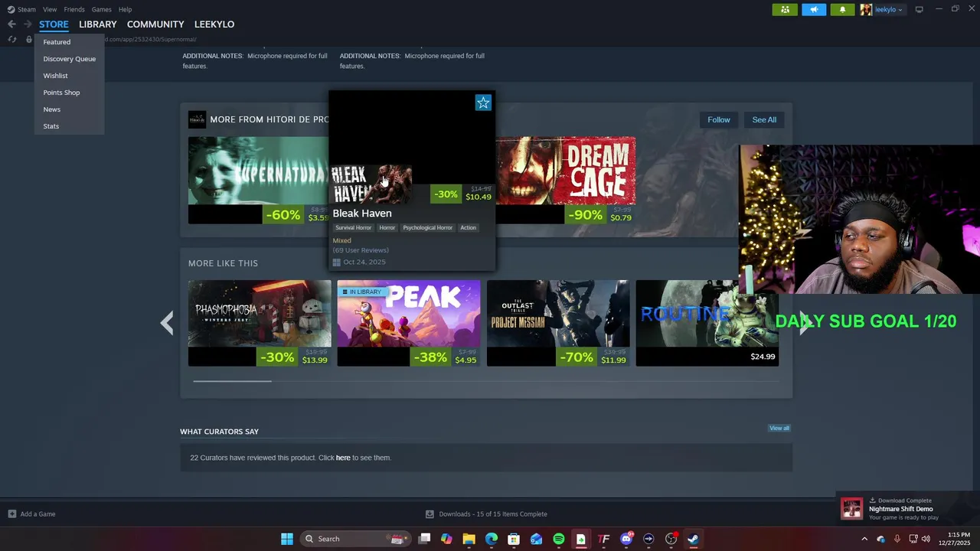
Task: Open the ROUTINE game capsule
Action: [x=707, y=323]
